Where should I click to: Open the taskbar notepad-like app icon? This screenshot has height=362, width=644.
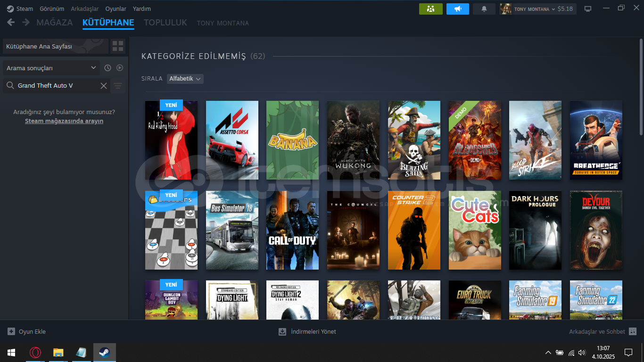tap(81, 353)
